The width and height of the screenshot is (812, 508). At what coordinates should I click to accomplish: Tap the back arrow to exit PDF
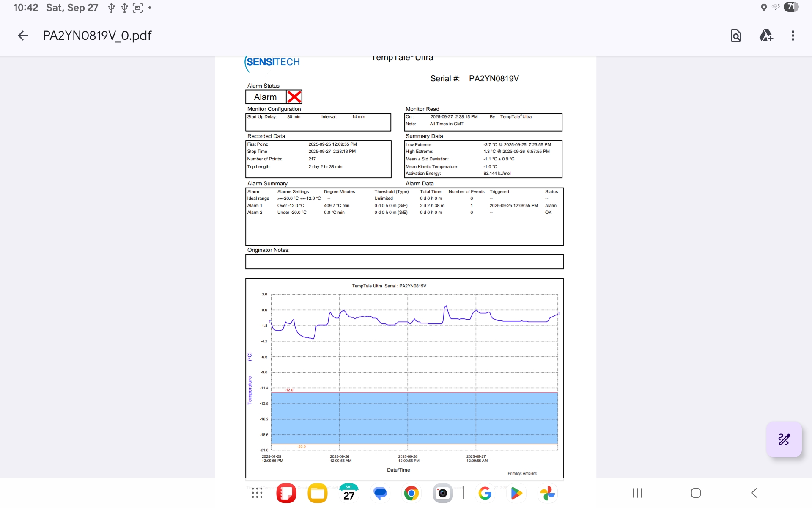pos(23,36)
